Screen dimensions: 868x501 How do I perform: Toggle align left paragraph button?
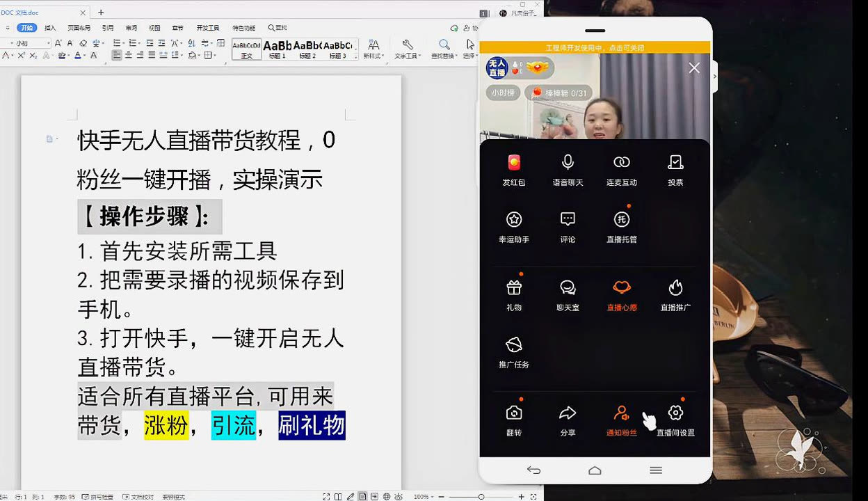tap(117, 56)
